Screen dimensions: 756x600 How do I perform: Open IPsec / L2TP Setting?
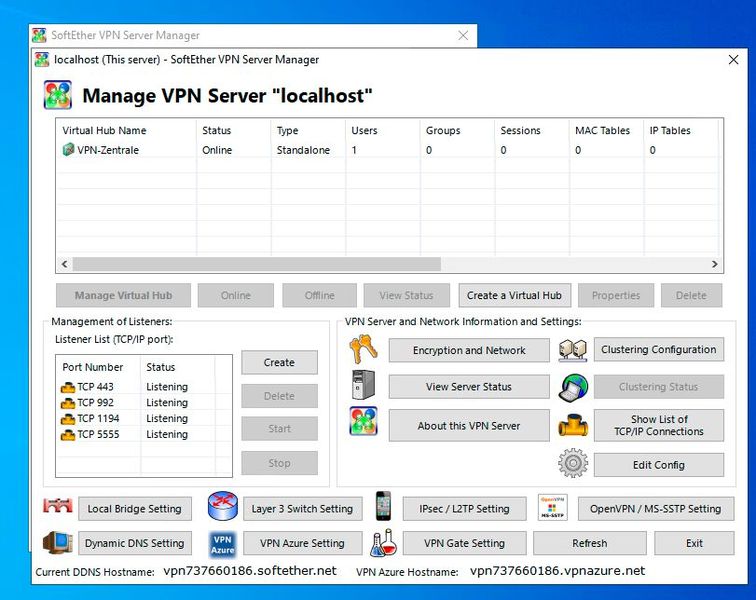(x=464, y=508)
